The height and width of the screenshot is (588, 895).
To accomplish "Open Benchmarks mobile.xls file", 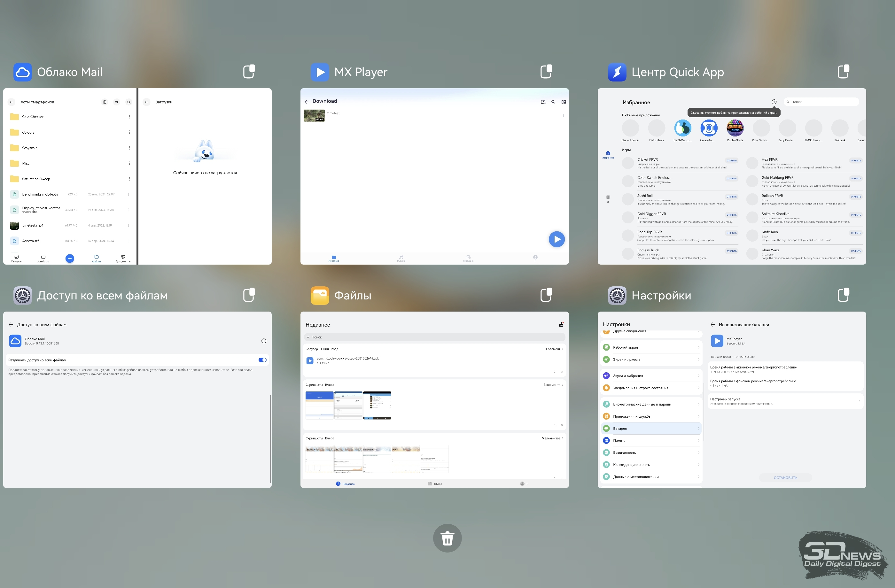I will tap(70, 194).
